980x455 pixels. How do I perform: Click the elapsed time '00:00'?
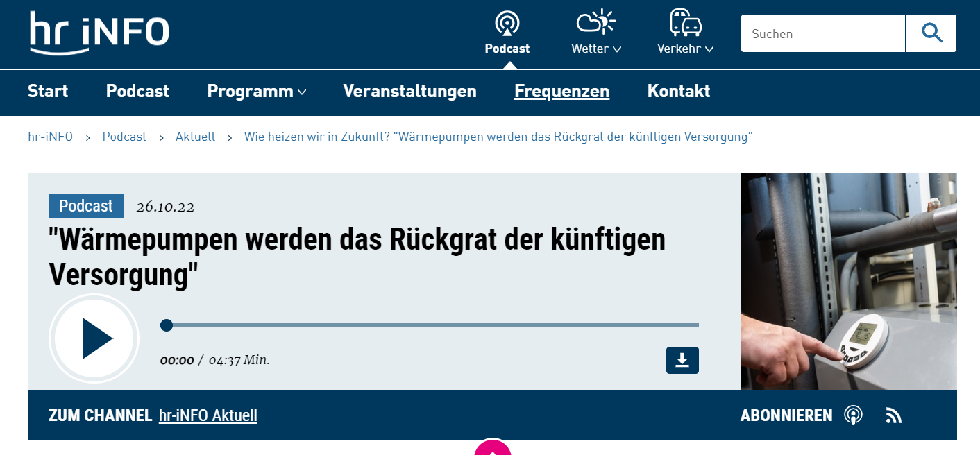(177, 360)
